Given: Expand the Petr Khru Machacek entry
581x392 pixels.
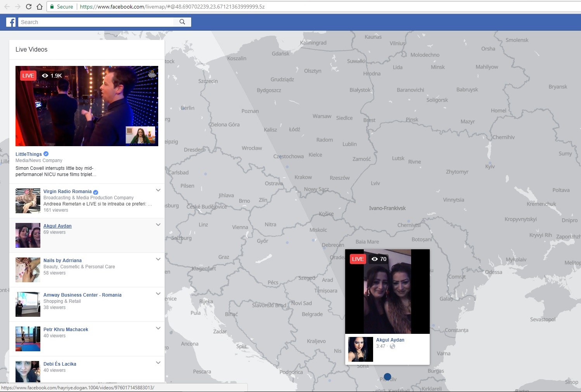Looking at the screenshot, I should click(x=158, y=328).
